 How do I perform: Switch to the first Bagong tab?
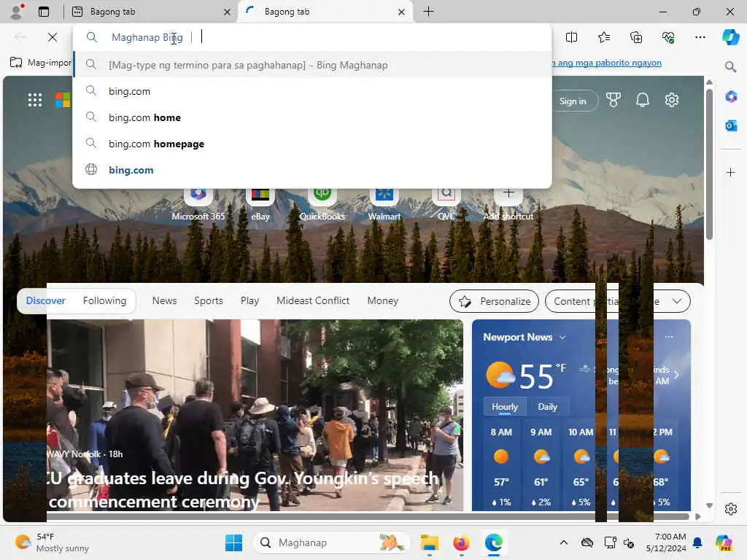[x=150, y=12]
